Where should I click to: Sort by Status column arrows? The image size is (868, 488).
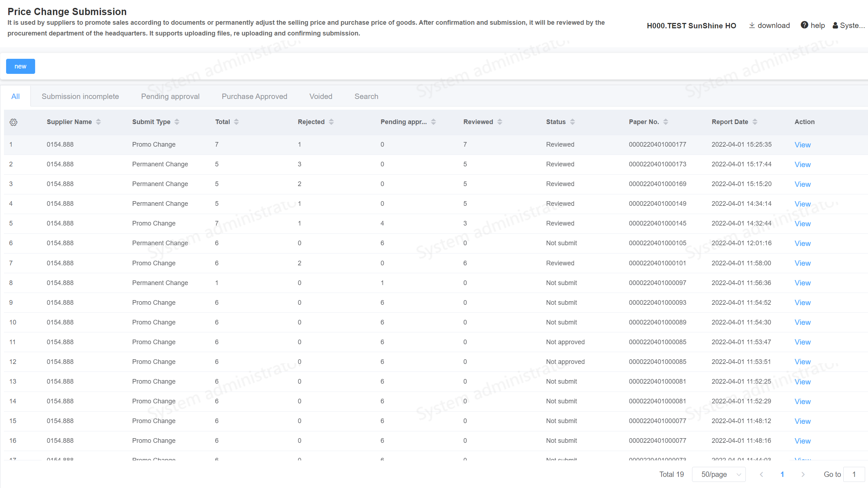point(572,122)
